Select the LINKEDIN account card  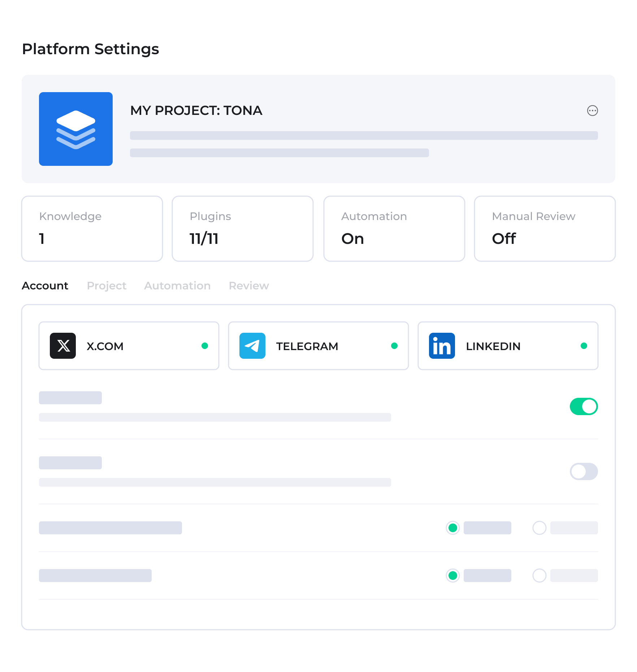tap(508, 346)
